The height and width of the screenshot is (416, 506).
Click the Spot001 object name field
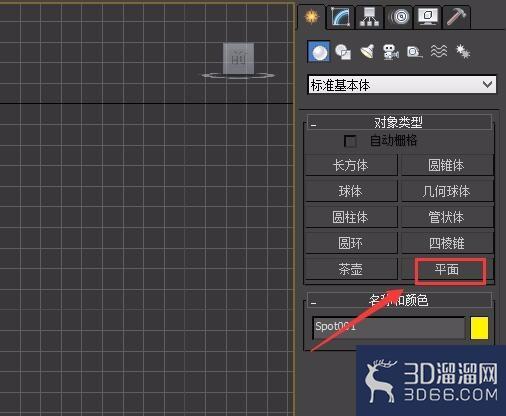[389, 328]
